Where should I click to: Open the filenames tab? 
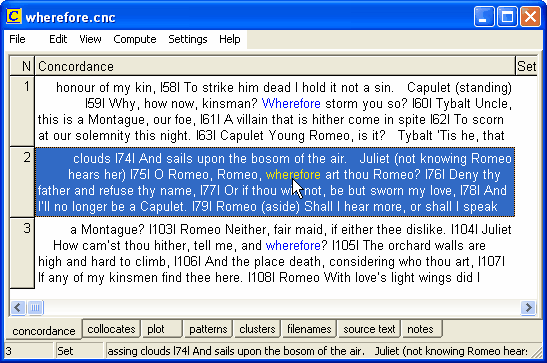pos(309,329)
